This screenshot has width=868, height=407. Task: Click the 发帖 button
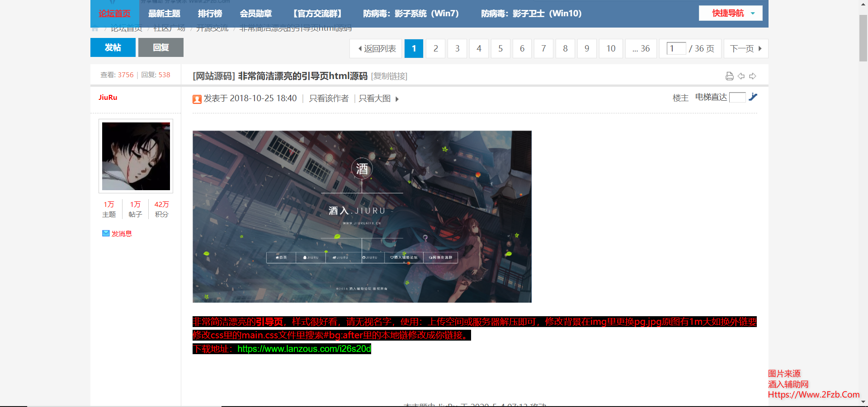coord(113,47)
